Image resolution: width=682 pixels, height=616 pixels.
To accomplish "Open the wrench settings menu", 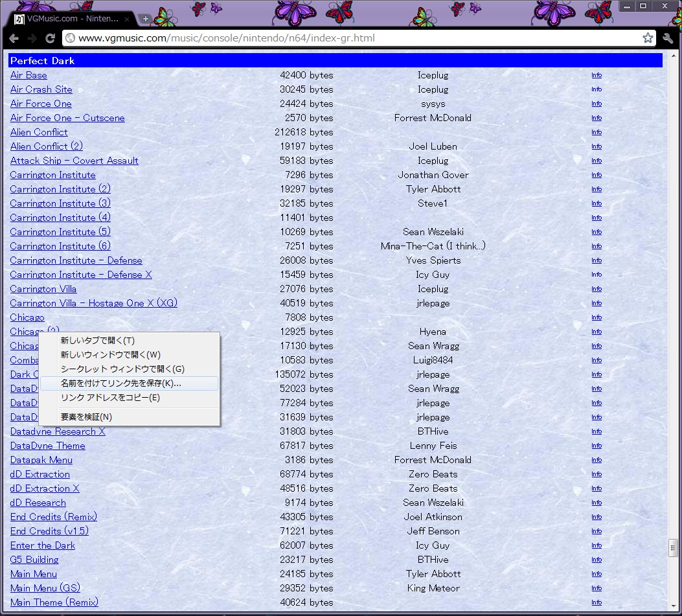I will click(x=668, y=38).
